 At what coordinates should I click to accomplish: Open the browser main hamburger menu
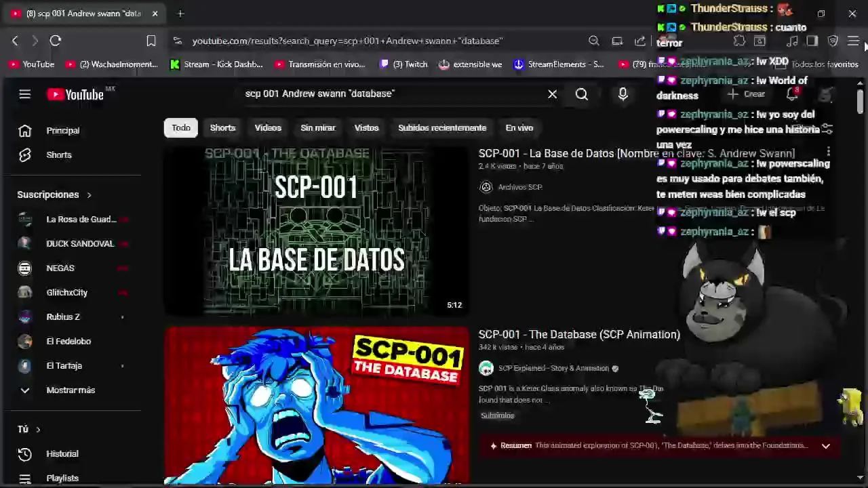(x=853, y=41)
